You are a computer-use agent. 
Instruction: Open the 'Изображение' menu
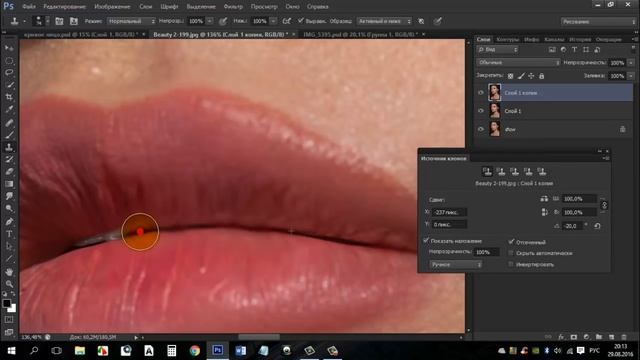click(x=112, y=7)
